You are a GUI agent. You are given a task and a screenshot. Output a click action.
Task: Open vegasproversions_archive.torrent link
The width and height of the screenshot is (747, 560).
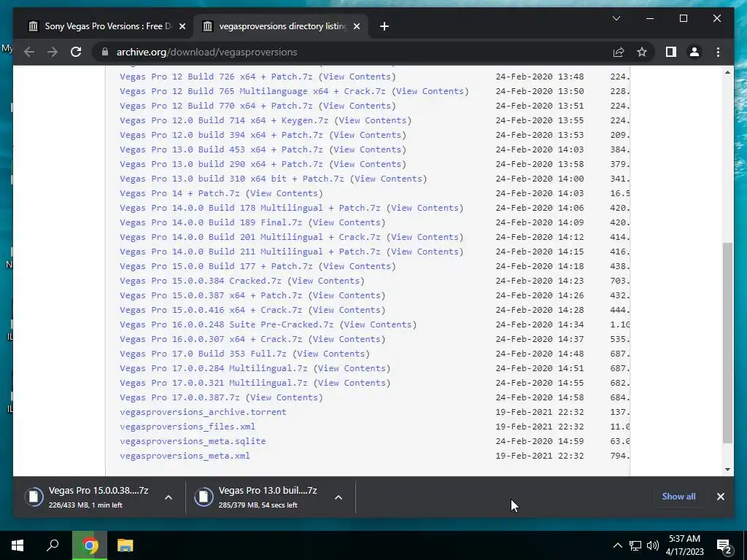click(203, 412)
